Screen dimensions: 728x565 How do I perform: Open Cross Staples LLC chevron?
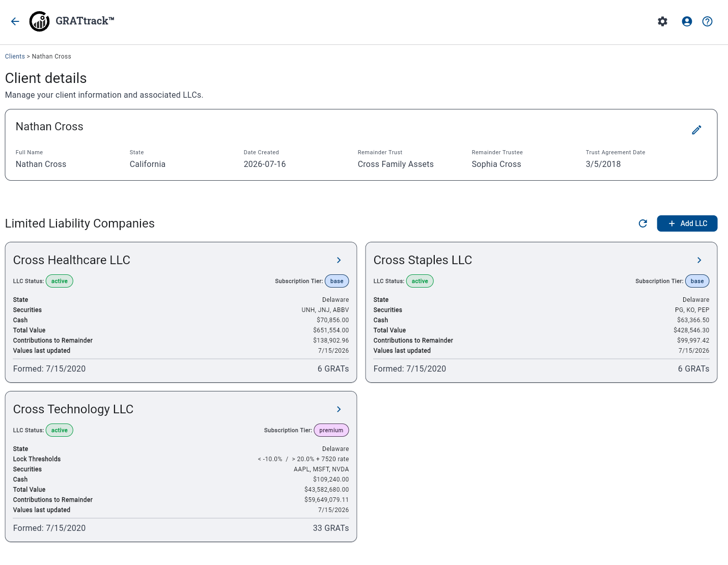pos(699,260)
